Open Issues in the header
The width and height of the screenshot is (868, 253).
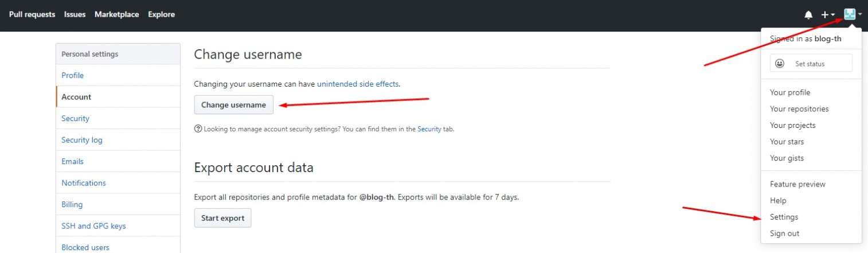coord(75,14)
